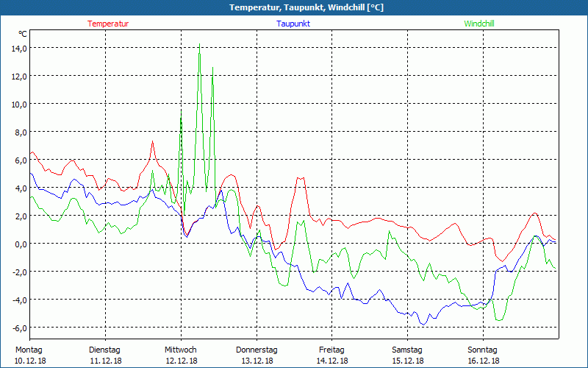The width and height of the screenshot is (588, 368).
Task: Click the date 15.12.18
Action: 408,361
